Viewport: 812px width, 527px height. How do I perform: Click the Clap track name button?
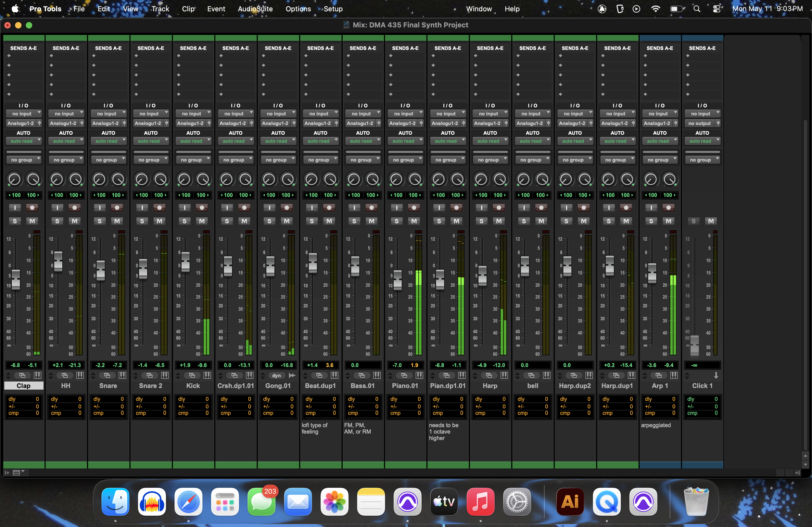pos(23,386)
